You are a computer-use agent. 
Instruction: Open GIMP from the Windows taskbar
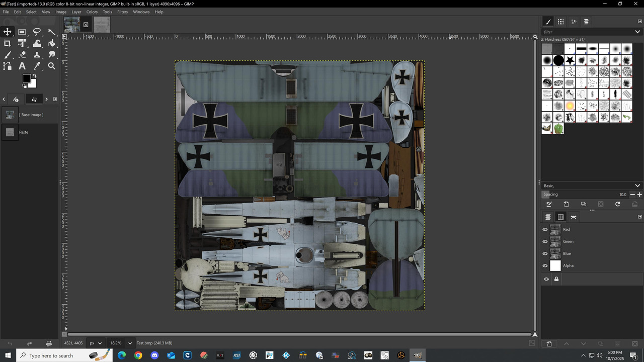[x=417, y=355]
